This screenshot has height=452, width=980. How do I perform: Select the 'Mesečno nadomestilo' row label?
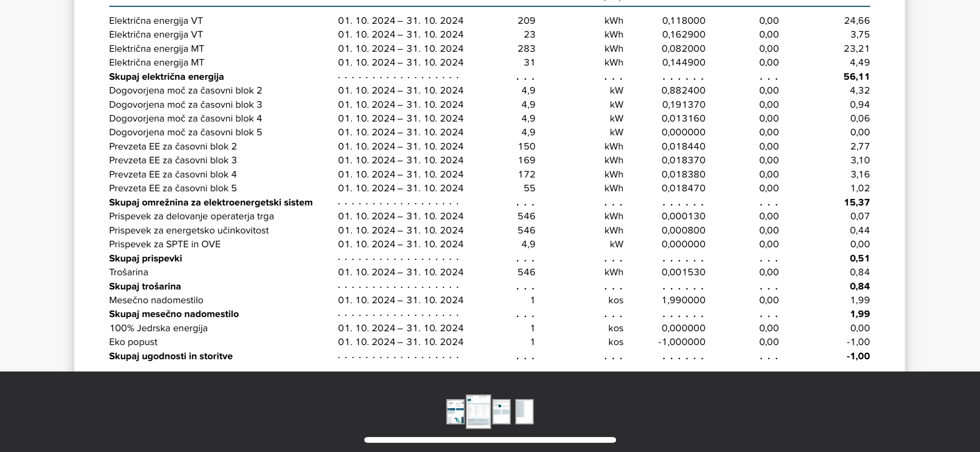156,300
